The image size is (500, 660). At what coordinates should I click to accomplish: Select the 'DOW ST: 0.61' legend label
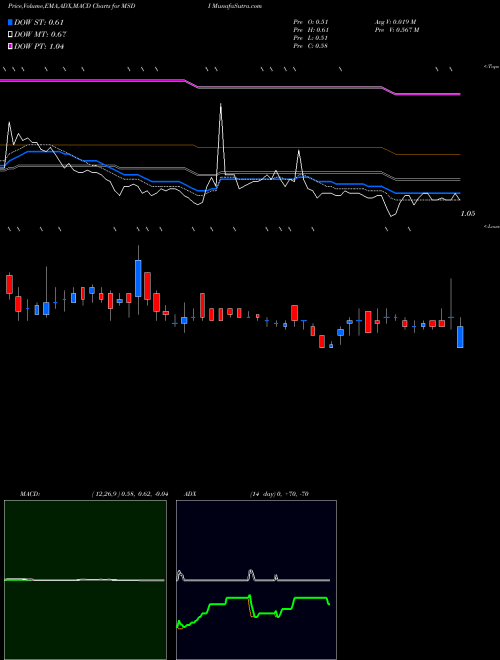point(39,22)
